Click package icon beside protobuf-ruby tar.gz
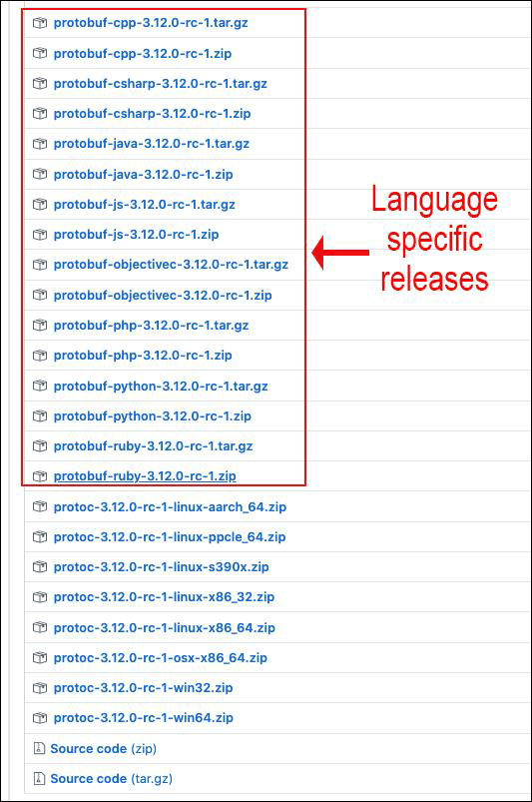This screenshot has width=532, height=802. pos(40,446)
